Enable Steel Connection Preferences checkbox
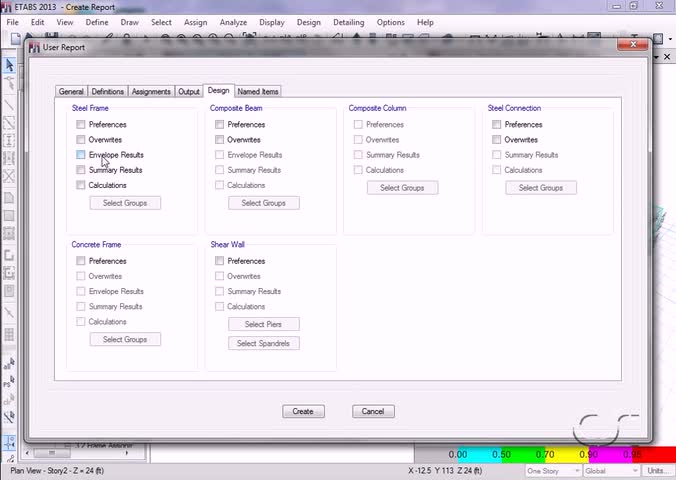The height and width of the screenshot is (480, 676). [x=497, y=125]
